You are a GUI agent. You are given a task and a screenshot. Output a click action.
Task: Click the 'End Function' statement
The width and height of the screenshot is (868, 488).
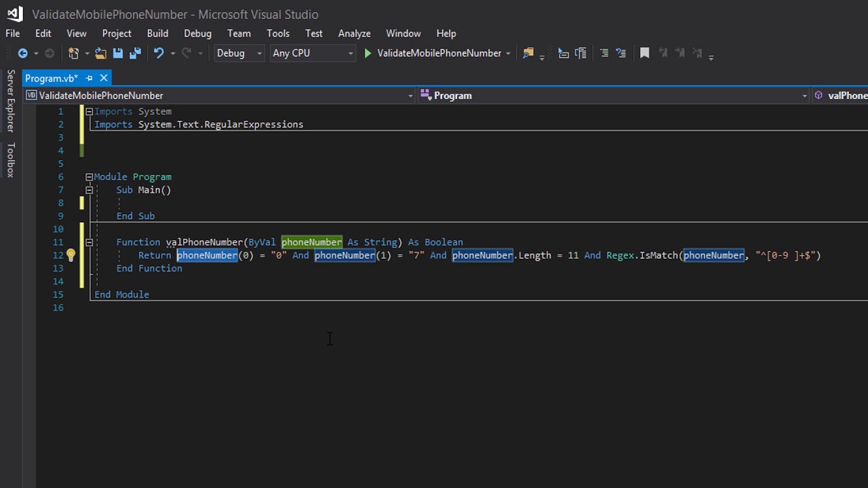click(149, 268)
